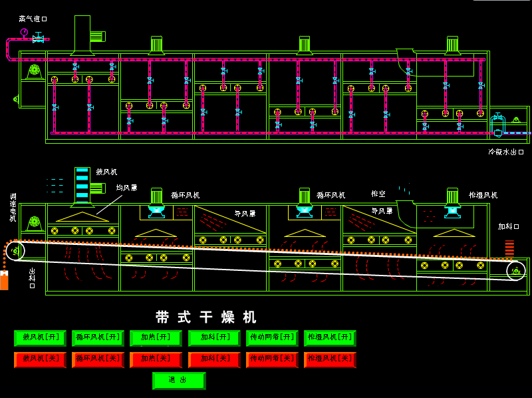The image size is (532, 398).
Task: Stop feeding using 加料[关] button
Action: coord(213,359)
